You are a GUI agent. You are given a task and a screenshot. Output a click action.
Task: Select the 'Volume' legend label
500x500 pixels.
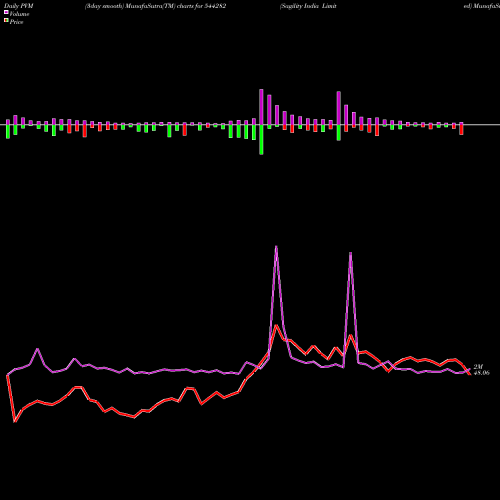tap(19, 14)
